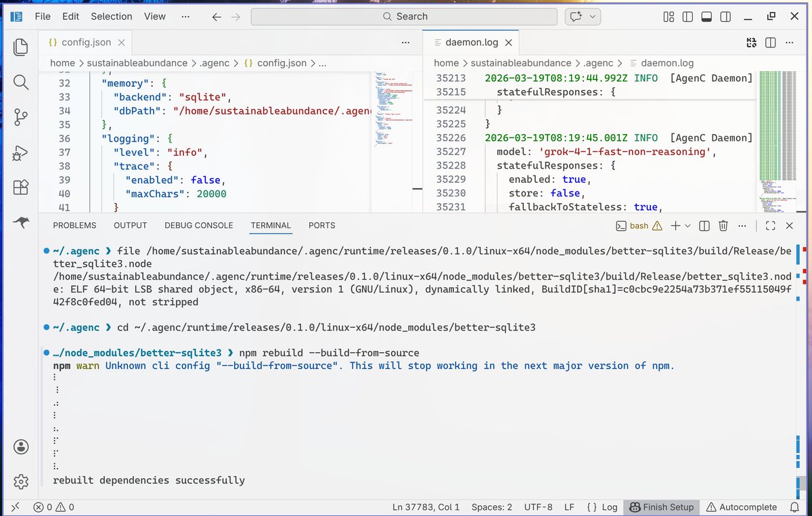Open the View menu

(x=155, y=16)
